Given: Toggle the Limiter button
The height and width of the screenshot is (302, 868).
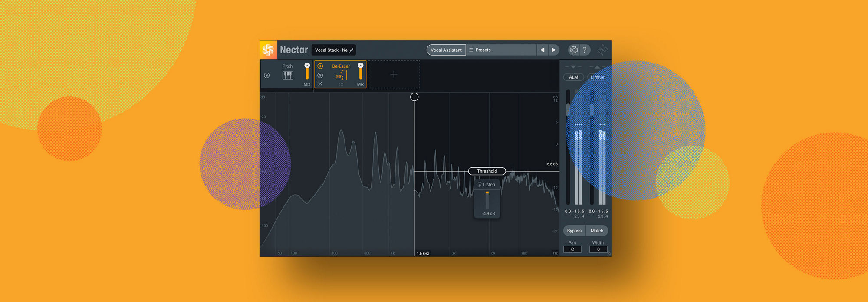Looking at the screenshot, I should coord(598,77).
